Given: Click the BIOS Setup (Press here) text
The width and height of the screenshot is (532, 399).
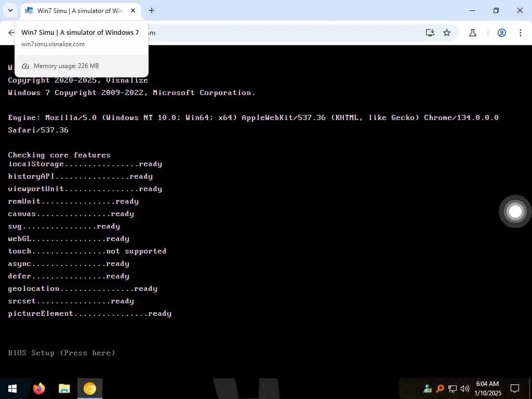Looking at the screenshot, I should click(61, 353).
